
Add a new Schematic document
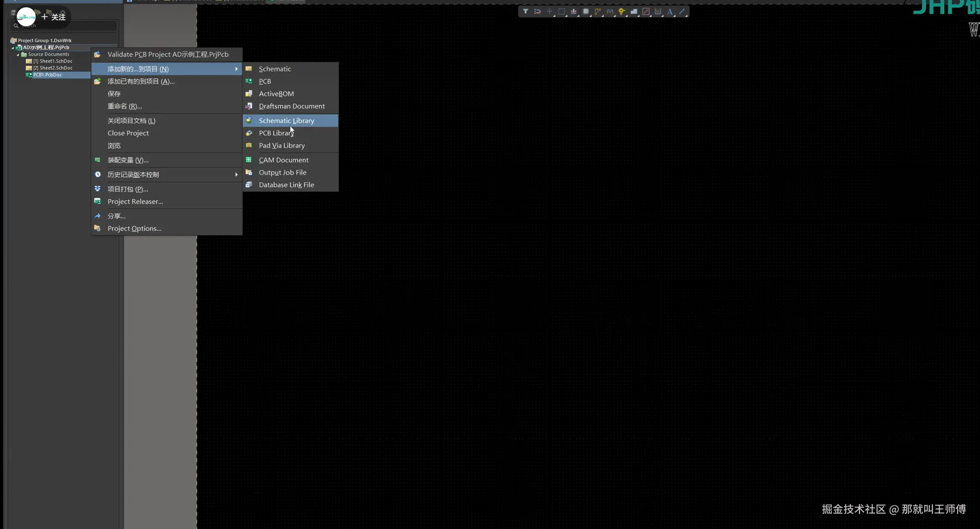pos(291,69)
